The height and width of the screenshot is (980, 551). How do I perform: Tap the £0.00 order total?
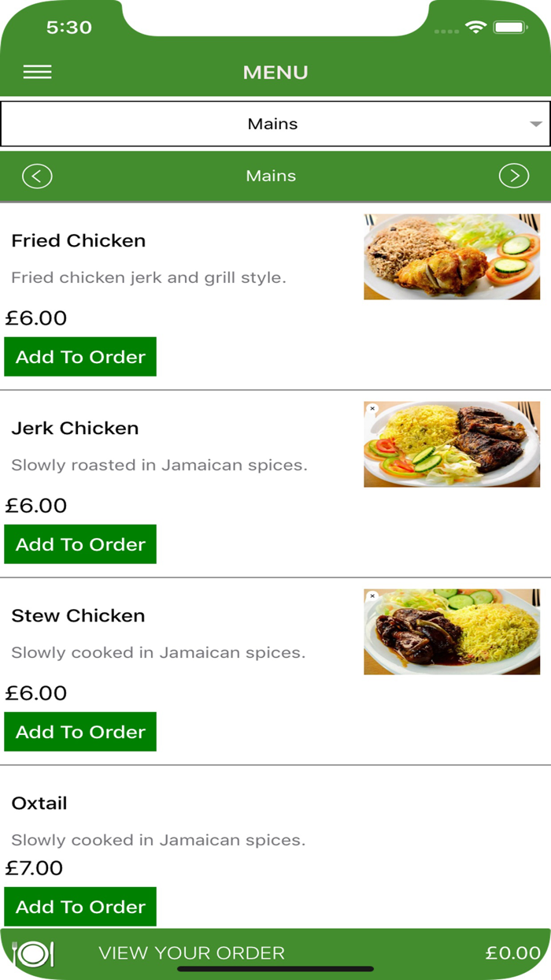click(508, 952)
